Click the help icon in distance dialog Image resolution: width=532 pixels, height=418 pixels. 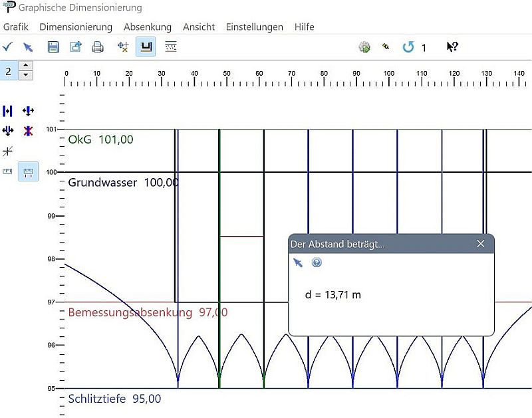pyautogui.click(x=317, y=262)
